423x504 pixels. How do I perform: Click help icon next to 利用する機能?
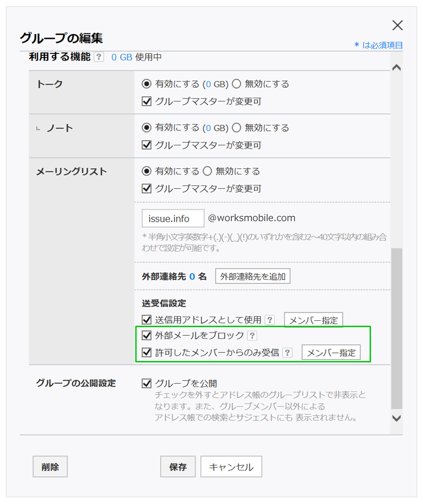99,57
